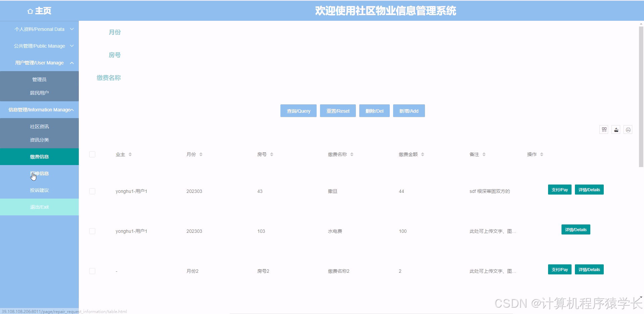Collapse 用户管理/User Manage menu chevron
The height and width of the screenshot is (314, 644).
72,63
